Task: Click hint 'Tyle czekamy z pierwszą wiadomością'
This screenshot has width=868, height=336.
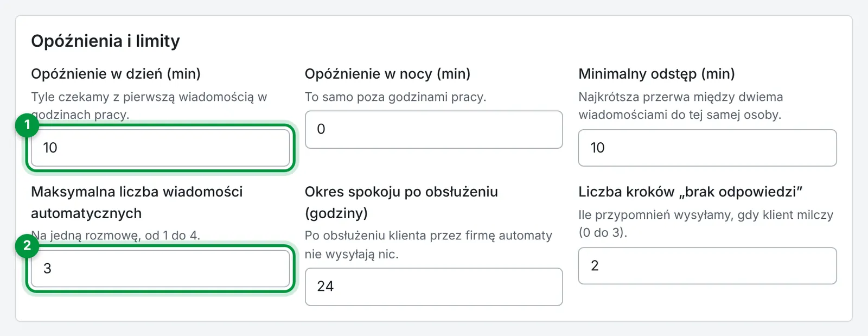Action: point(142,97)
